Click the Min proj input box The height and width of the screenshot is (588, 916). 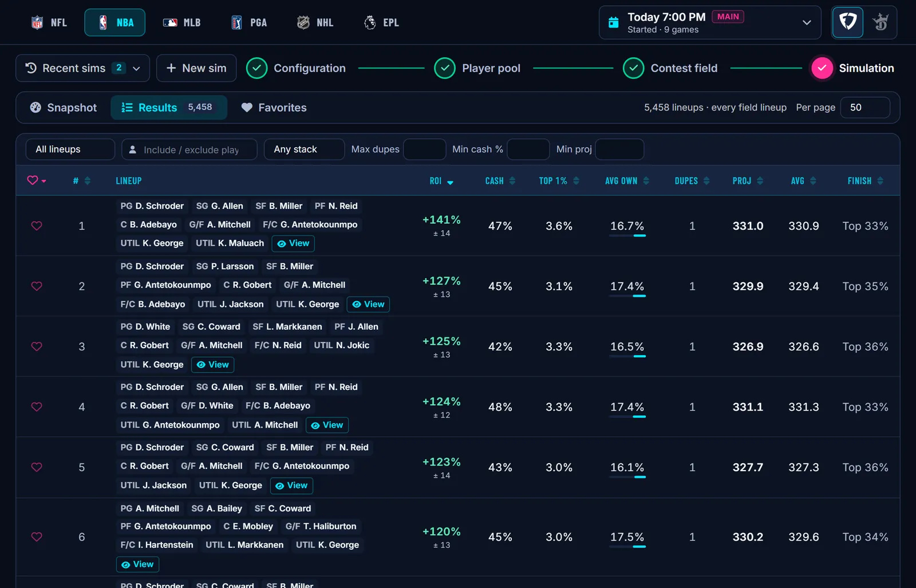click(x=619, y=149)
